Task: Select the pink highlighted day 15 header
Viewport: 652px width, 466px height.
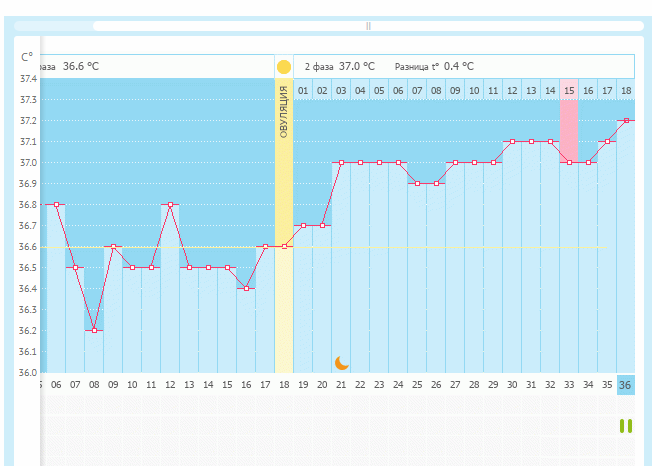Action: pyautogui.click(x=568, y=90)
